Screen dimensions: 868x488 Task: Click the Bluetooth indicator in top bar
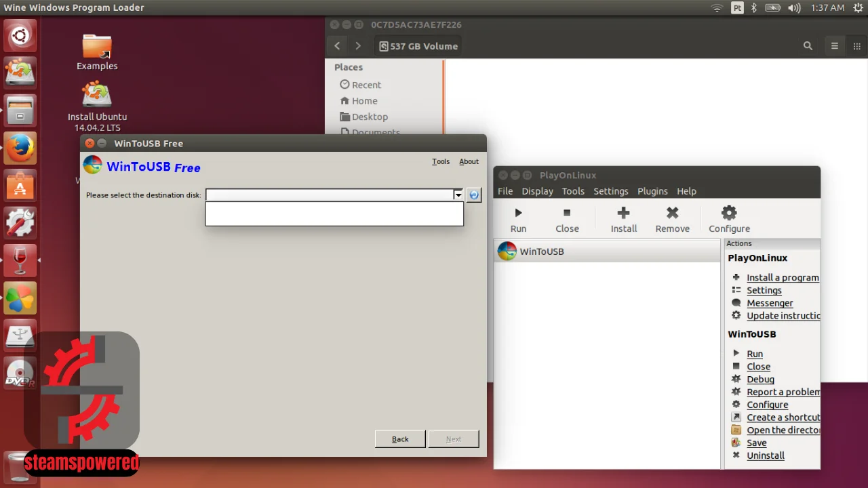point(753,8)
